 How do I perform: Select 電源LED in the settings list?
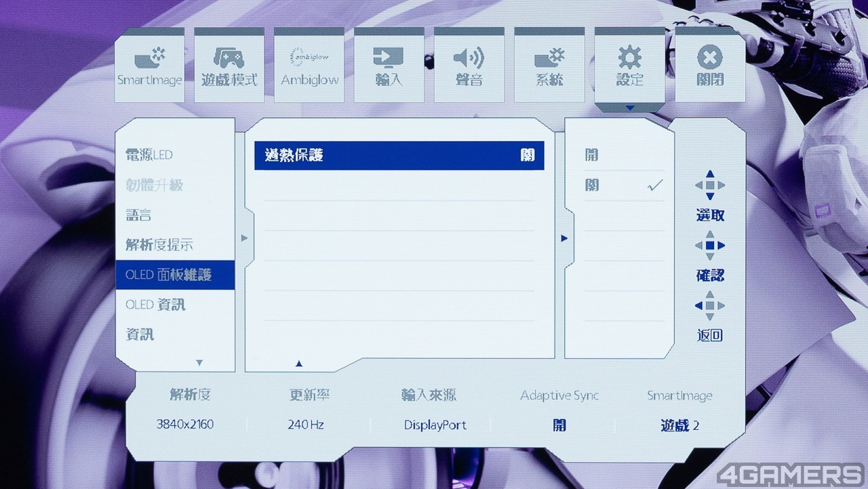175,155
